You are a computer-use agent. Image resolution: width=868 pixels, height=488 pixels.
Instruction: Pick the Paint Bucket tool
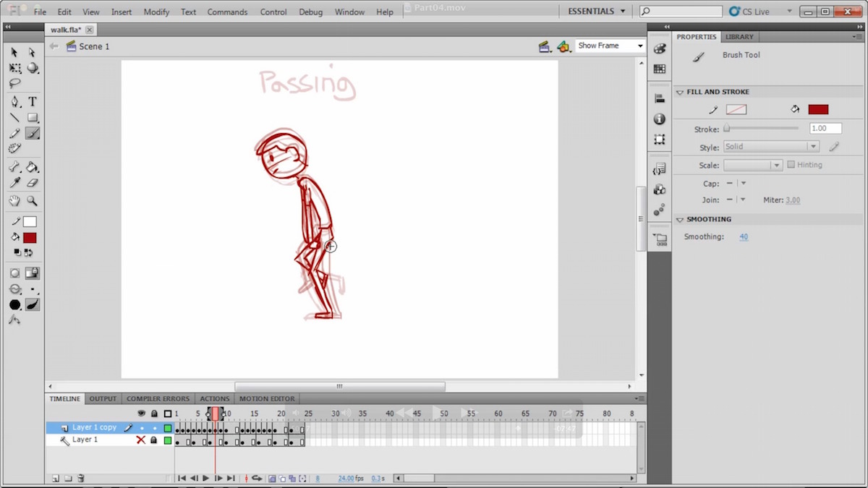[x=33, y=167]
